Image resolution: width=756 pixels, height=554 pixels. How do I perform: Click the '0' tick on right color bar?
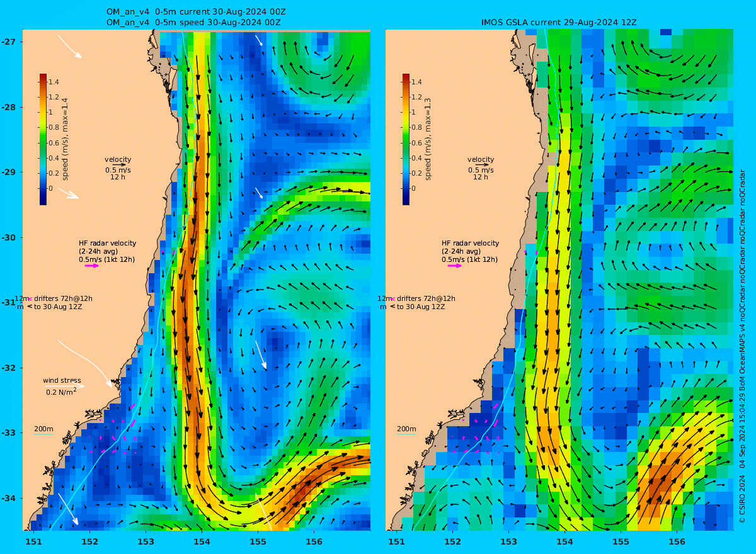pos(414,188)
